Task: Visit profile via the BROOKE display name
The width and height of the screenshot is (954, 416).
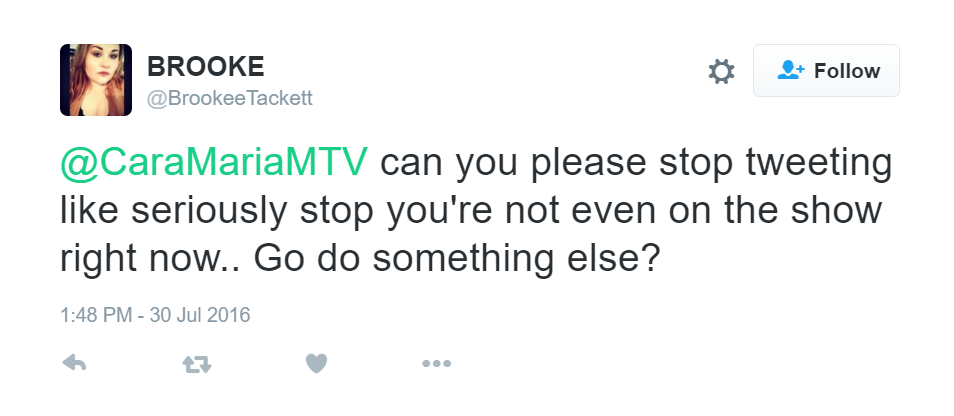Action: coord(206,66)
